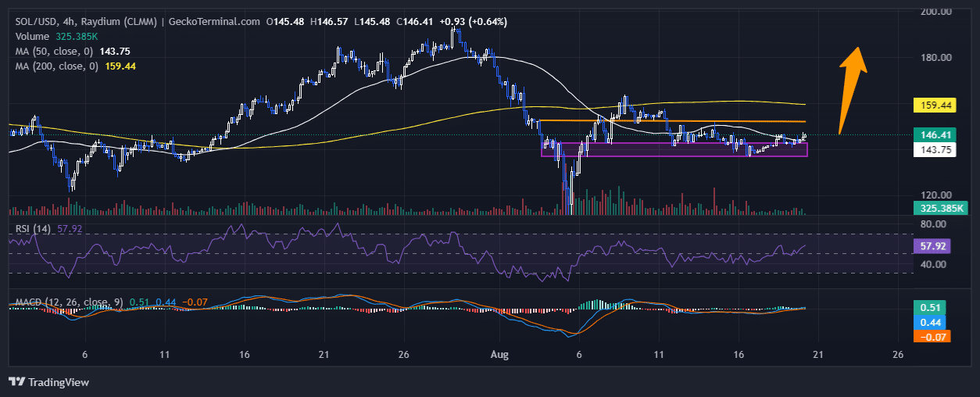Select the Volume indicator legend
The image size is (980, 397).
[x=33, y=37]
